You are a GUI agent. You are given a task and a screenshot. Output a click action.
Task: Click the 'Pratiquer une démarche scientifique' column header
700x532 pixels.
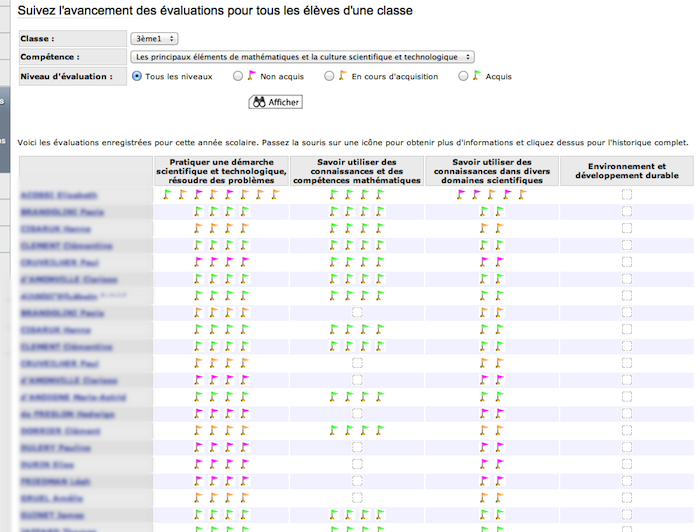221,171
